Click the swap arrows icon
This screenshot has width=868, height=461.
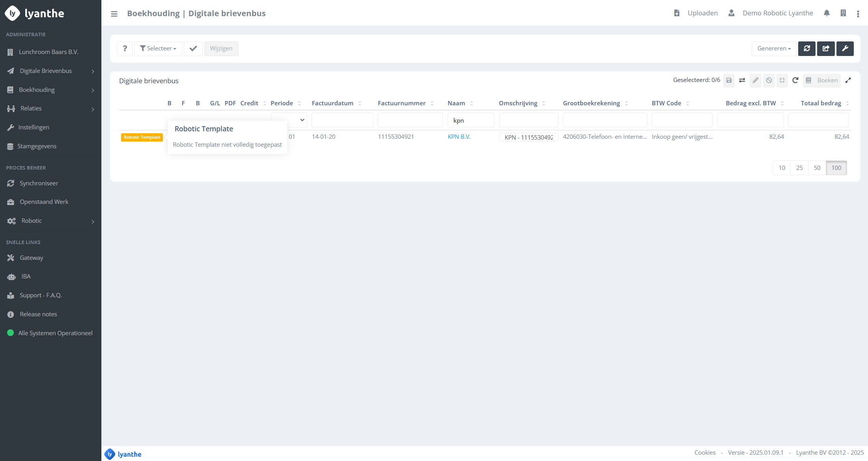742,80
